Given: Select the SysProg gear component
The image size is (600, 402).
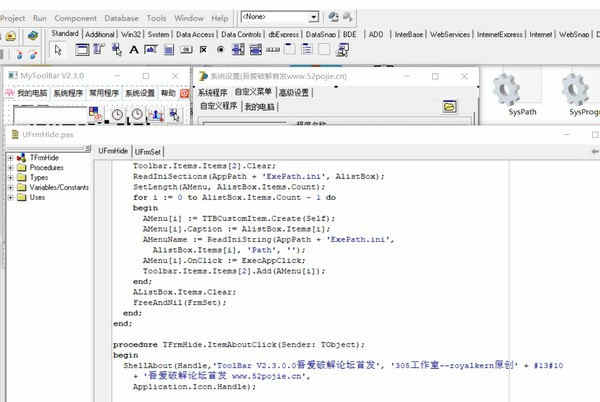Looking at the screenshot, I should (x=576, y=90).
